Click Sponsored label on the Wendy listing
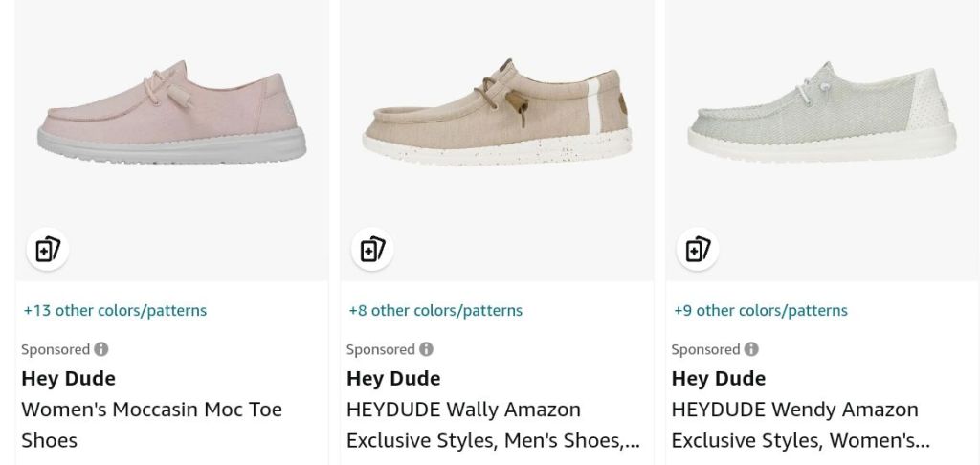Image resolution: width=980 pixels, height=465 pixels. point(705,349)
